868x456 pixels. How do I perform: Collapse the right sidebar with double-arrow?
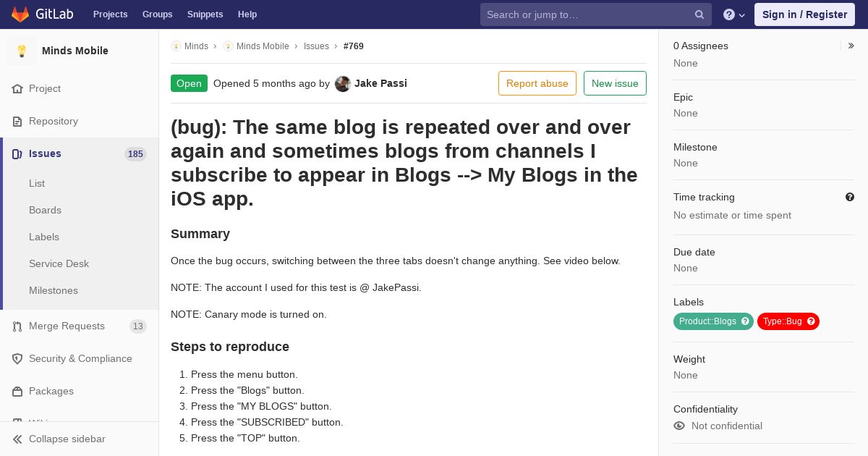[x=851, y=46]
